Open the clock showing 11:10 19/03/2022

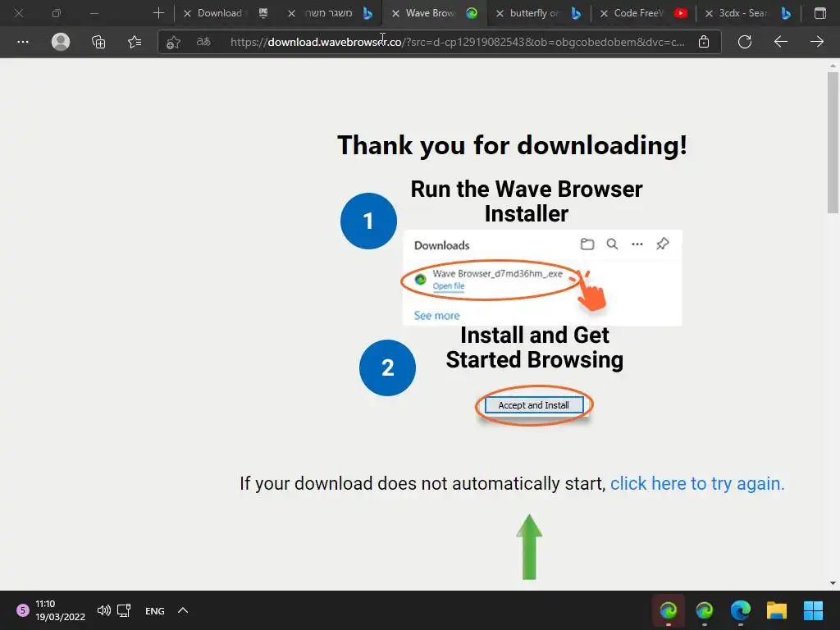pos(60,610)
